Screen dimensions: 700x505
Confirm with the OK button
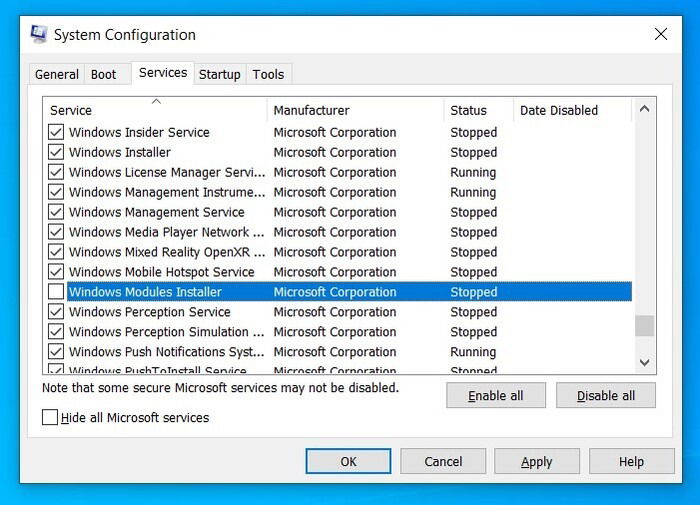pyautogui.click(x=348, y=461)
